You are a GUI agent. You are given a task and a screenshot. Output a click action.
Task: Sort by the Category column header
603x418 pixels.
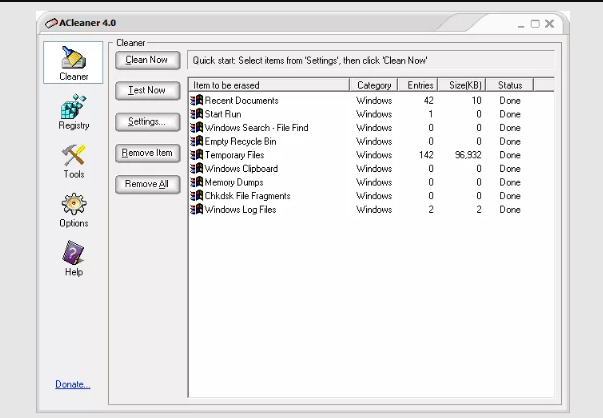pyautogui.click(x=374, y=85)
